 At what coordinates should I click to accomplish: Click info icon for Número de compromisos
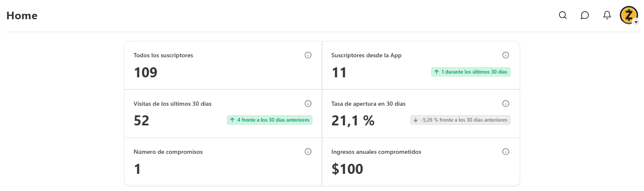click(x=308, y=152)
